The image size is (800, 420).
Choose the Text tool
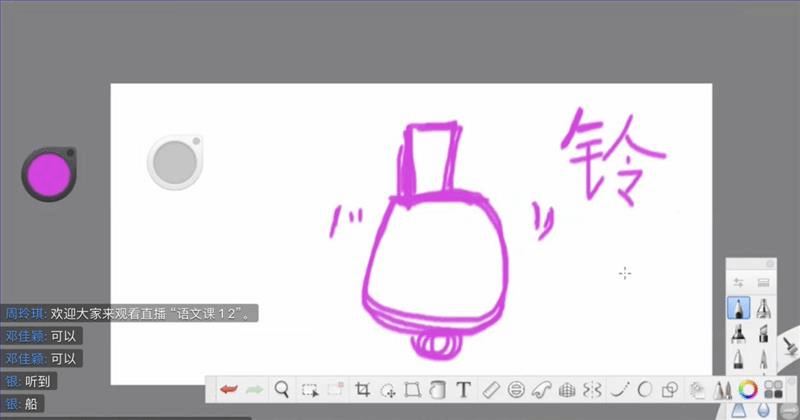point(463,389)
